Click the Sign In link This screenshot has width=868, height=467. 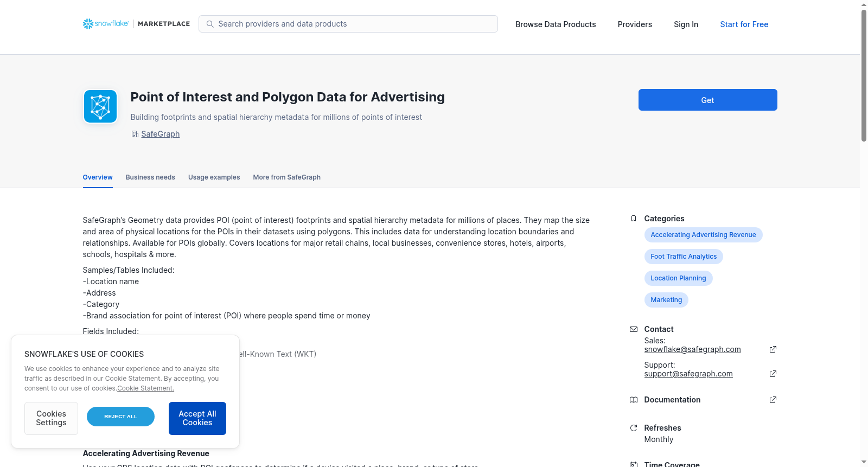point(686,24)
